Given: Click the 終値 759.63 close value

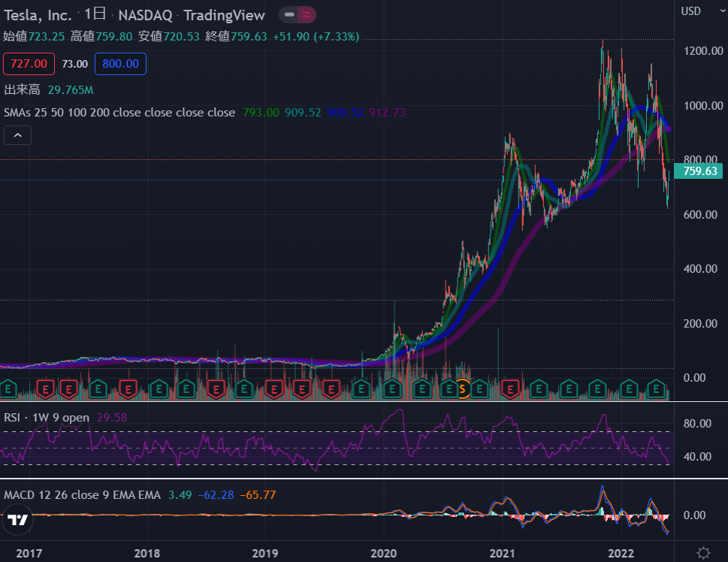Looking at the screenshot, I should click(x=236, y=36).
